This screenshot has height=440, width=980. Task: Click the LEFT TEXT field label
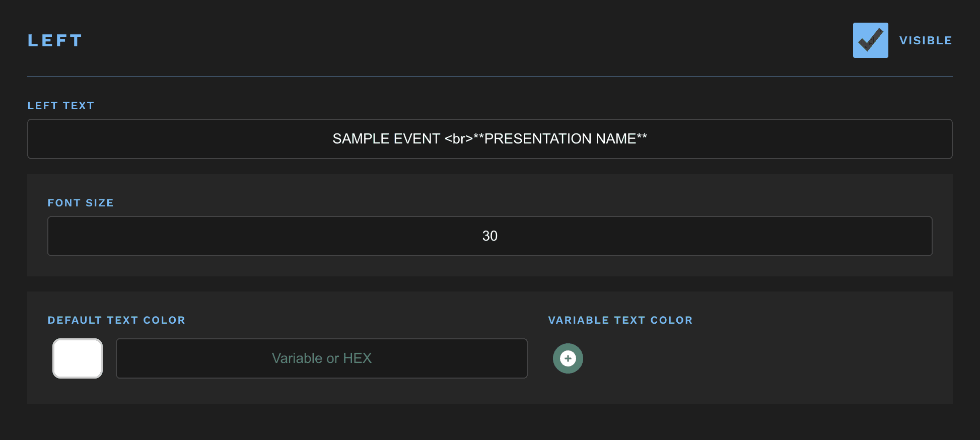[60, 106]
